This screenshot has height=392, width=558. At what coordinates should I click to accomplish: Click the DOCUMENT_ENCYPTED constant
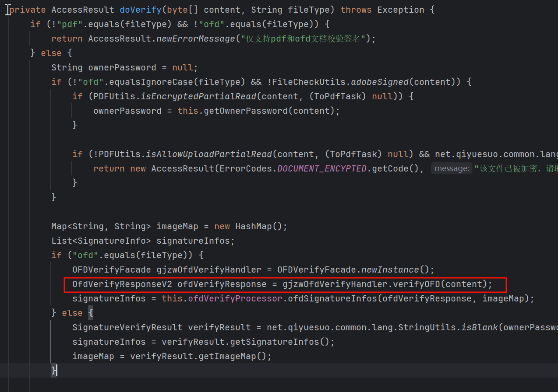coord(322,168)
